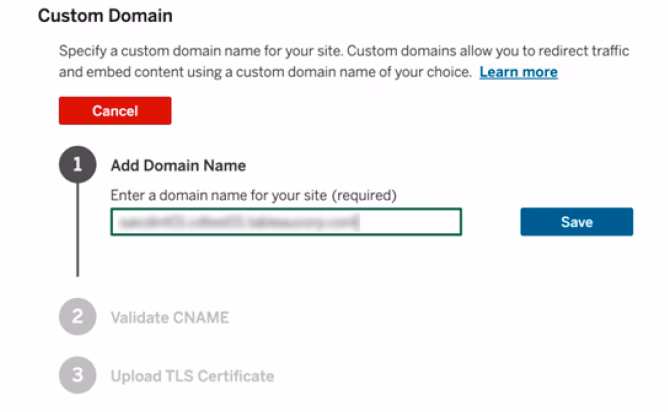The width and height of the screenshot is (668, 412).
Task: Click the Add Domain Name step title
Action: (178, 166)
